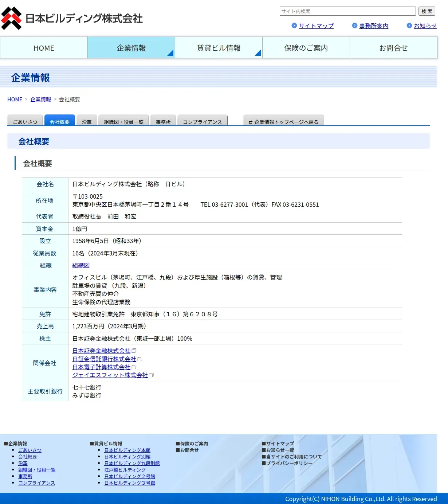
Task: Click footer サイトマップ heading
Action: pos(278,444)
